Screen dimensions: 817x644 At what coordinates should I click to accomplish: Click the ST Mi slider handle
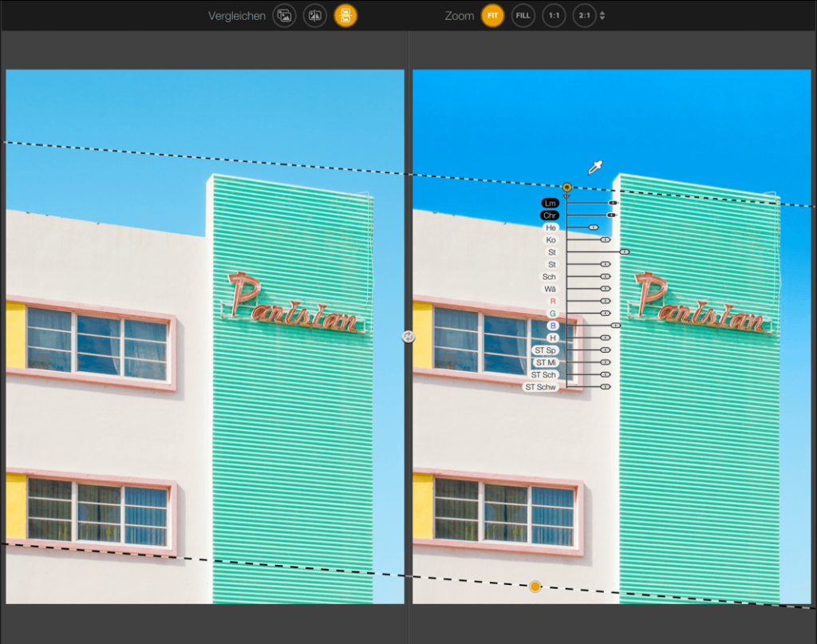[x=605, y=362]
